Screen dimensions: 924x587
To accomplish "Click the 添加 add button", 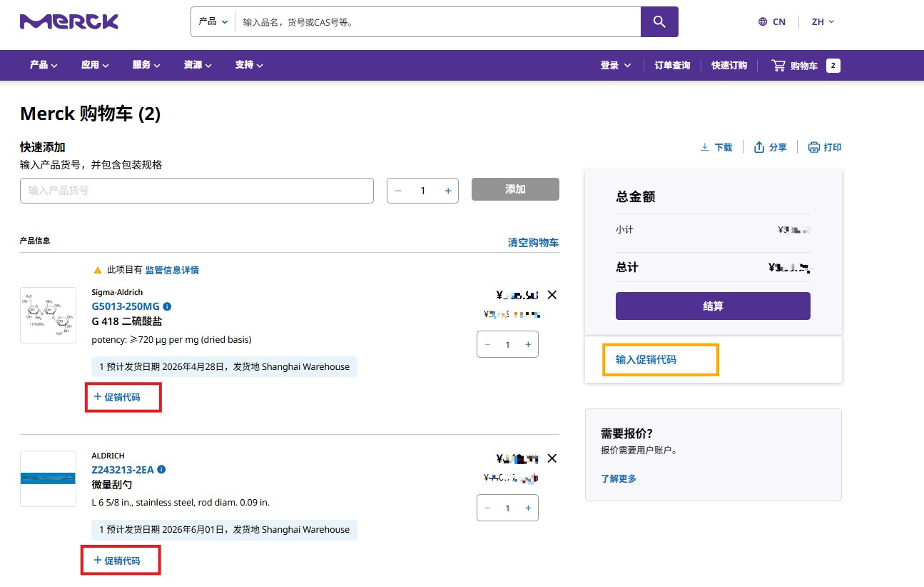I will (x=515, y=189).
